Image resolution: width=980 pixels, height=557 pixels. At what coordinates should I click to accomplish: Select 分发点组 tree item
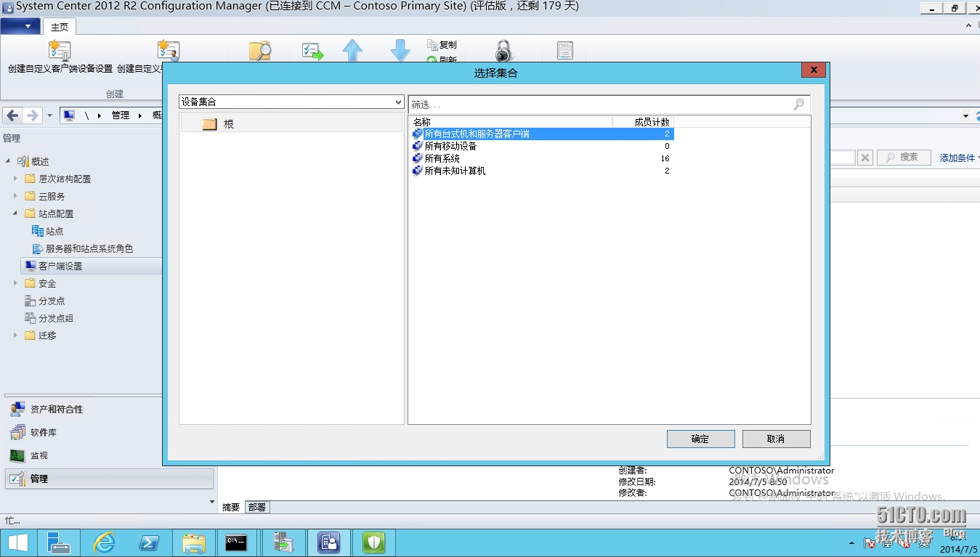(x=49, y=318)
